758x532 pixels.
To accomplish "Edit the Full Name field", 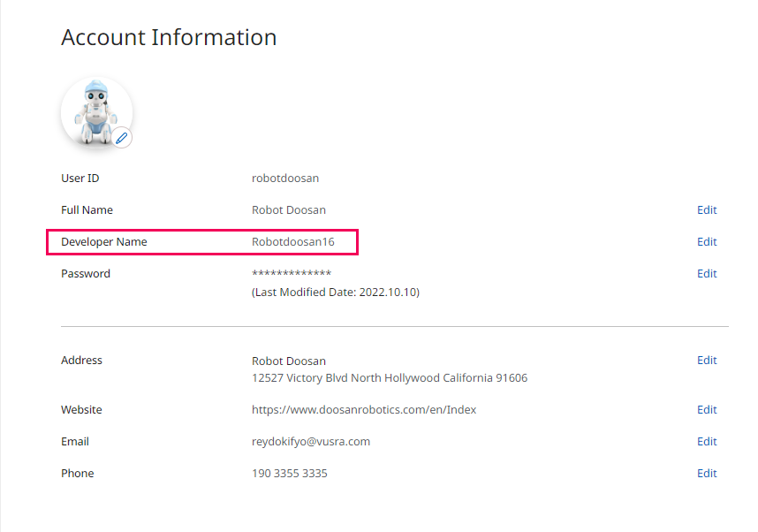I will coord(706,209).
